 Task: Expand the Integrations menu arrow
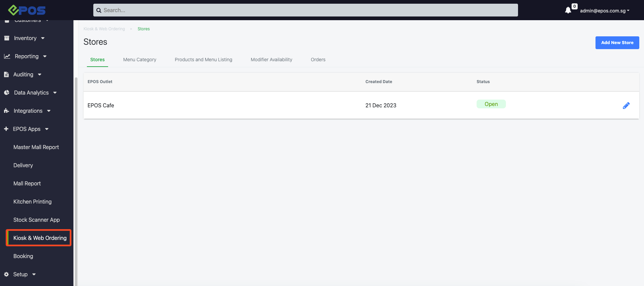click(49, 111)
